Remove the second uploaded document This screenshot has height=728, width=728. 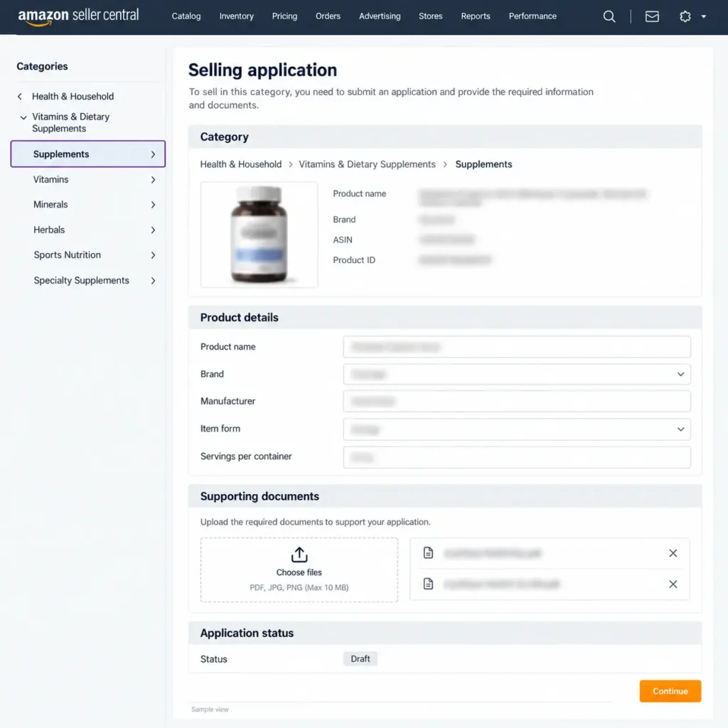point(673,584)
